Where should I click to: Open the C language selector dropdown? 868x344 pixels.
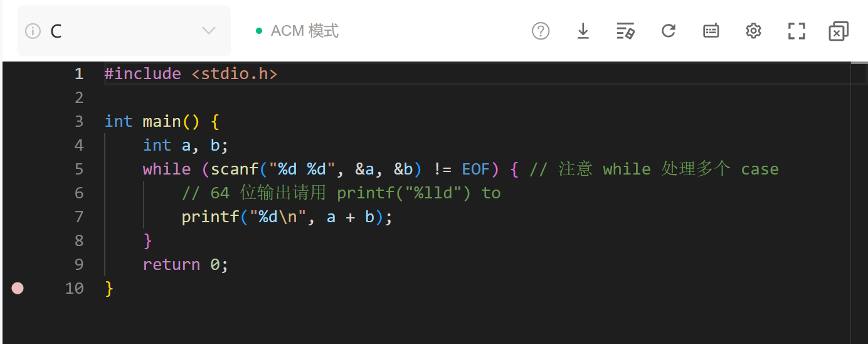pos(124,31)
